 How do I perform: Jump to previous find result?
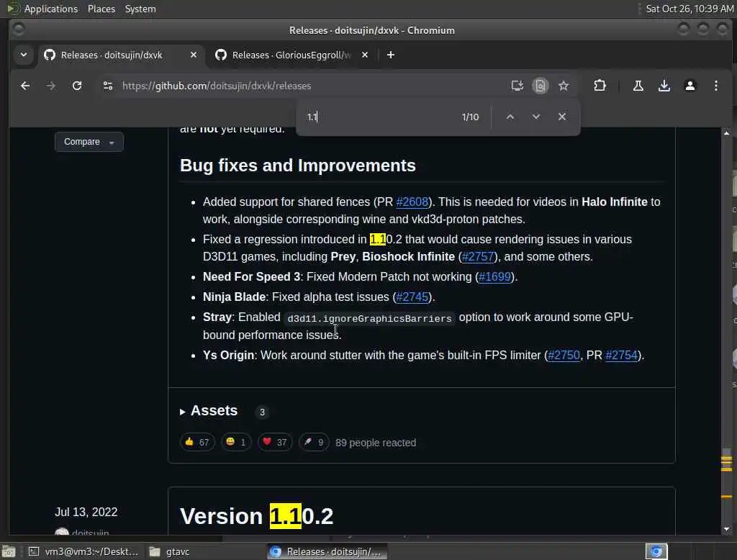pos(510,117)
